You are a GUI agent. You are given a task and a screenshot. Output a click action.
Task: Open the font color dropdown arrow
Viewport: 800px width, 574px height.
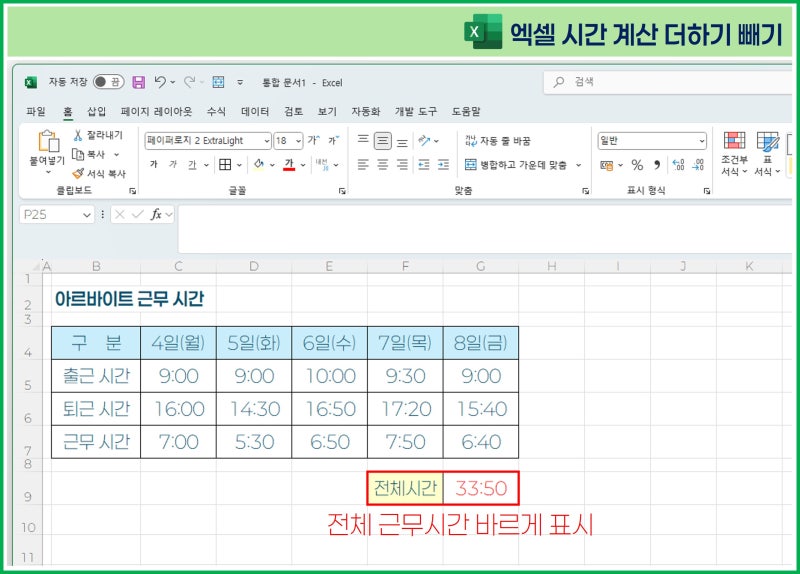[303, 165]
